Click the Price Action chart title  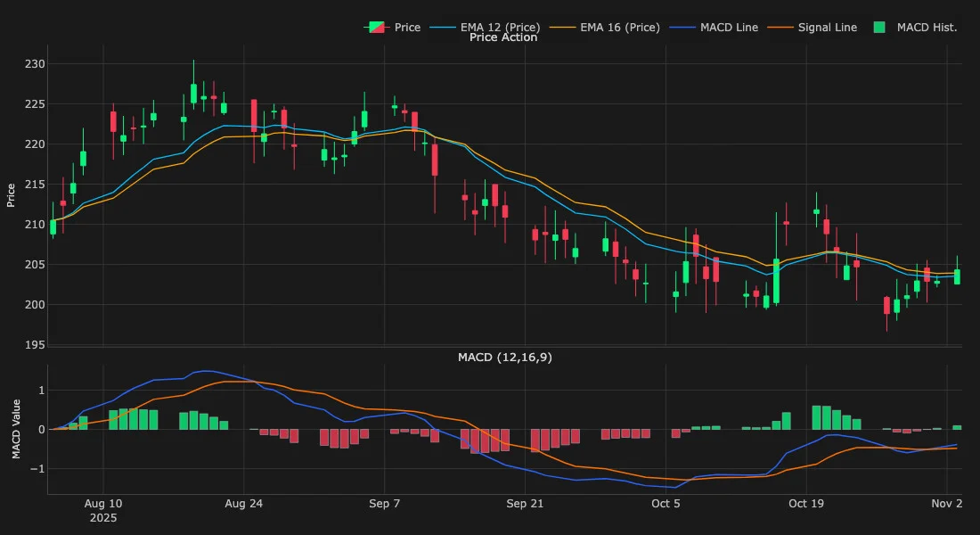point(503,37)
